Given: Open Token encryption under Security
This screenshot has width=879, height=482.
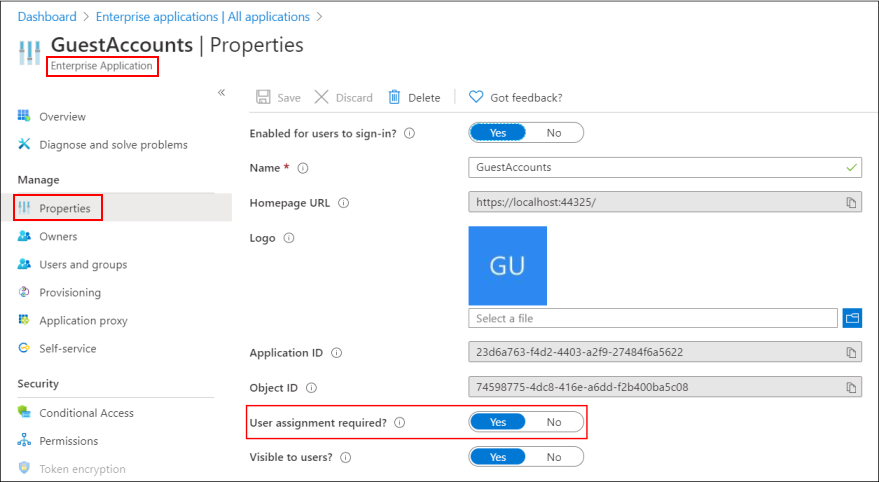Looking at the screenshot, I should (x=82, y=469).
